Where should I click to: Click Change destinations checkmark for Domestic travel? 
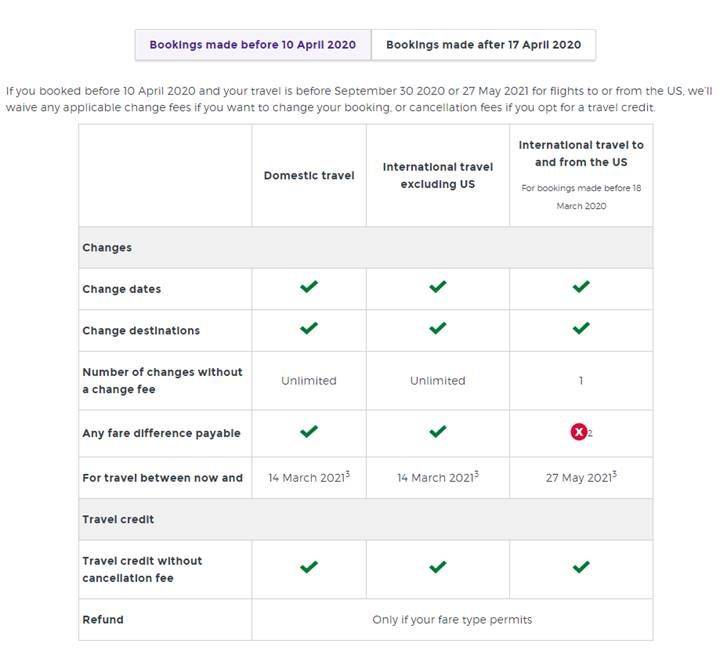309,328
